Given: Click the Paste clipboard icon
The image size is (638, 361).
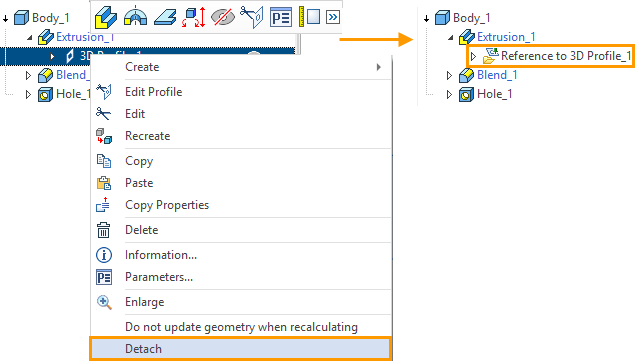Looking at the screenshot, I should click(x=104, y=183).
